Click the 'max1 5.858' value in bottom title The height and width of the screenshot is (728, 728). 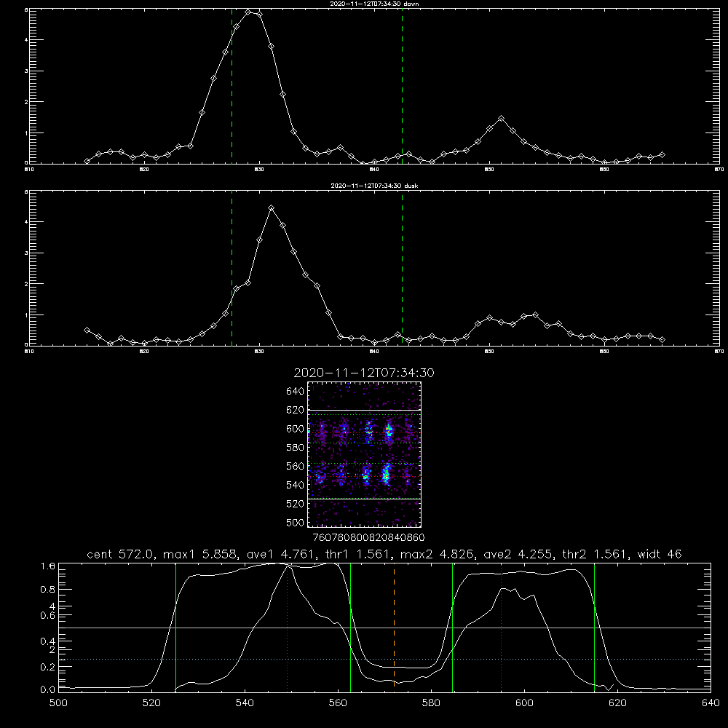[198, 554]
